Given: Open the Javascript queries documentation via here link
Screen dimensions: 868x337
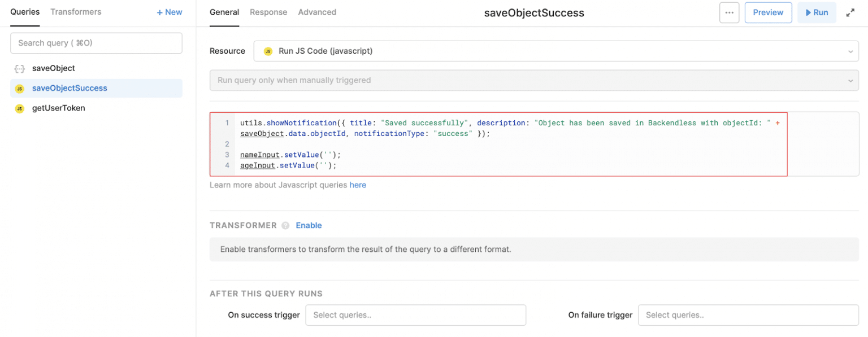Looking at the screenshot, I should click(x=358, y=185).
